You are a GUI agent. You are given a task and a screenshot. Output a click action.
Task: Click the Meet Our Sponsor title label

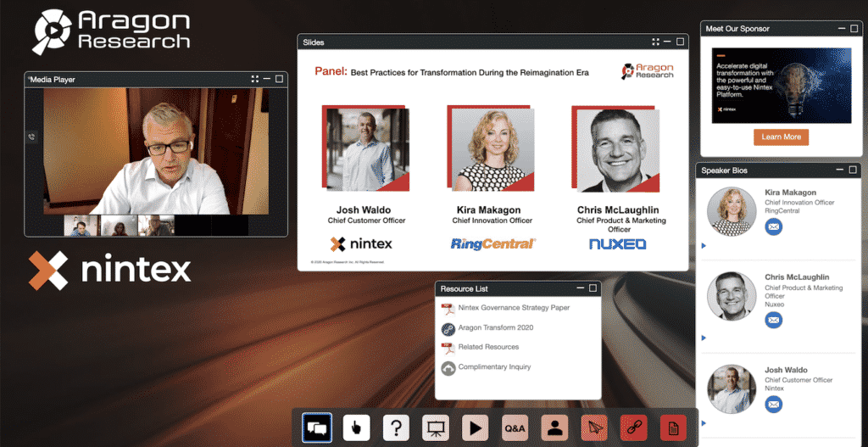pos(737,29)
